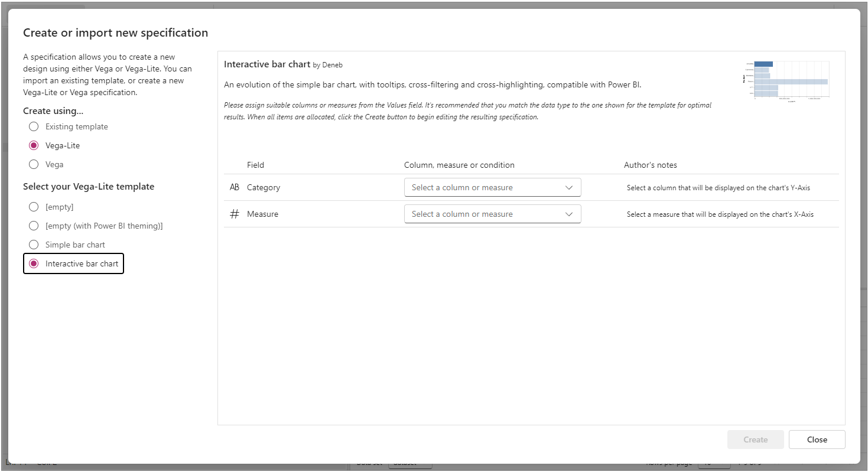The image size is (868, 472).
Task: Open the Category column or measure dropdown
Action: [492, 187]
